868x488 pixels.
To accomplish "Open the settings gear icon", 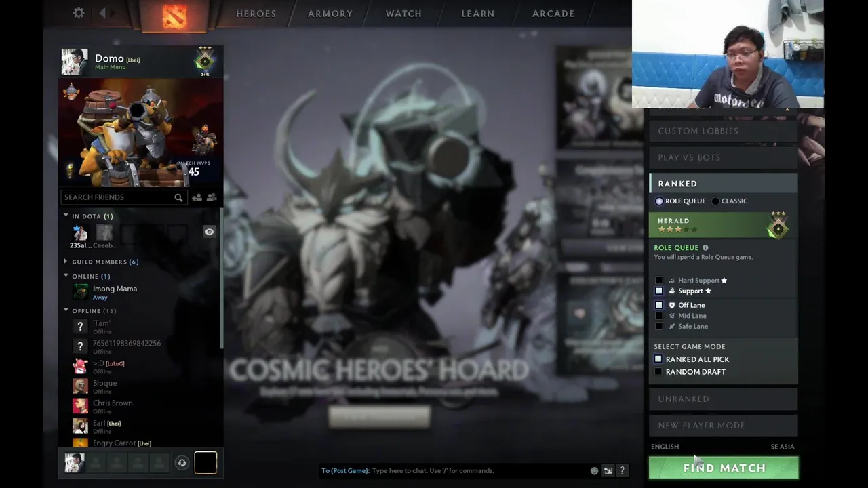I will click(79, 13).
